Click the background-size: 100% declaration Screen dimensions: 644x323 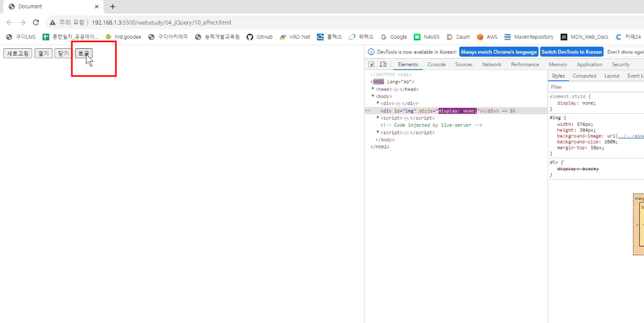[587, 142]
